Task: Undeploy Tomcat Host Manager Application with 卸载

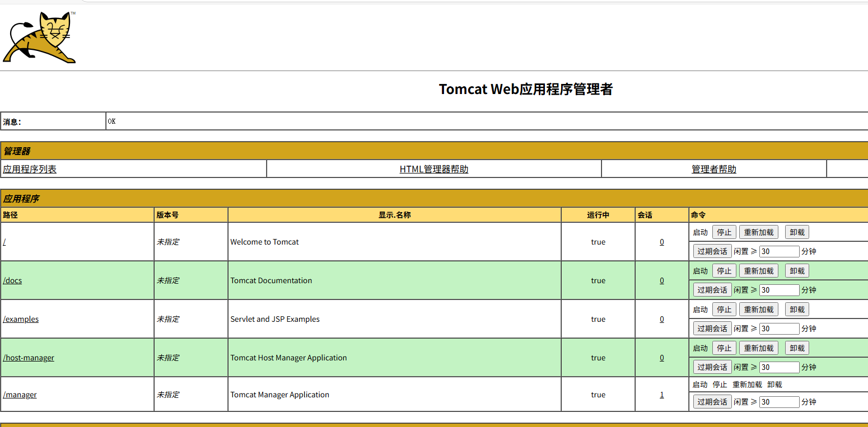Action: pyautogui.click(x=797, y=348)
